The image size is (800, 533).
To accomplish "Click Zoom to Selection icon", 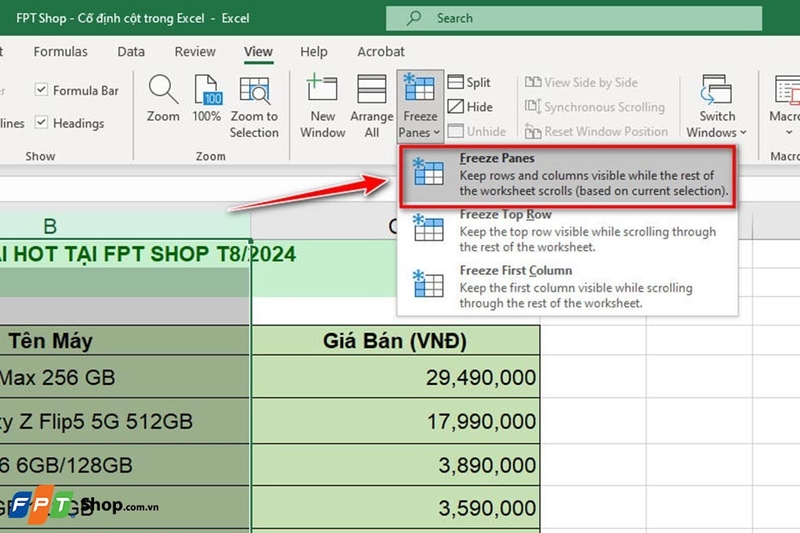I will (x=254, y=90).
